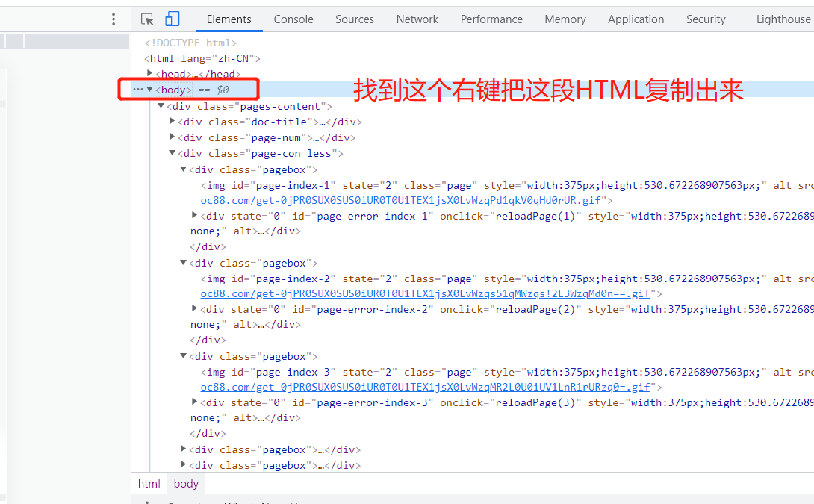Open the three-dot kebab menu
This screenshot has height=504, width=814.
click(x=114, y=19)
